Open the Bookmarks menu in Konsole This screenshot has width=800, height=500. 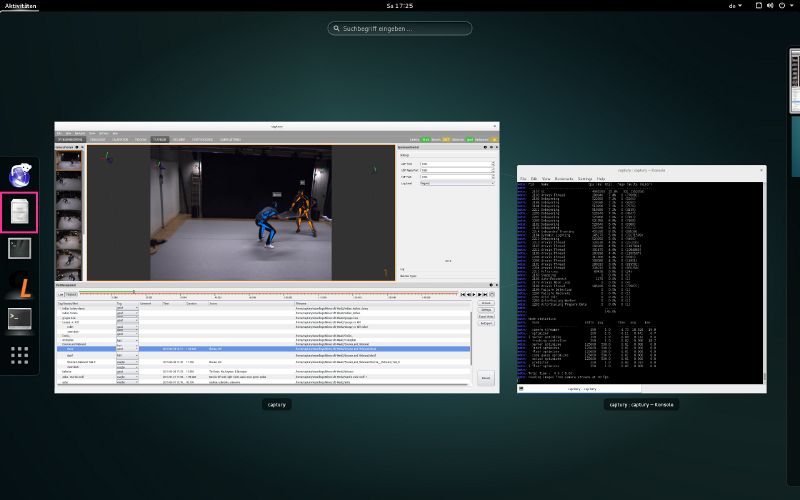point(564,179)
